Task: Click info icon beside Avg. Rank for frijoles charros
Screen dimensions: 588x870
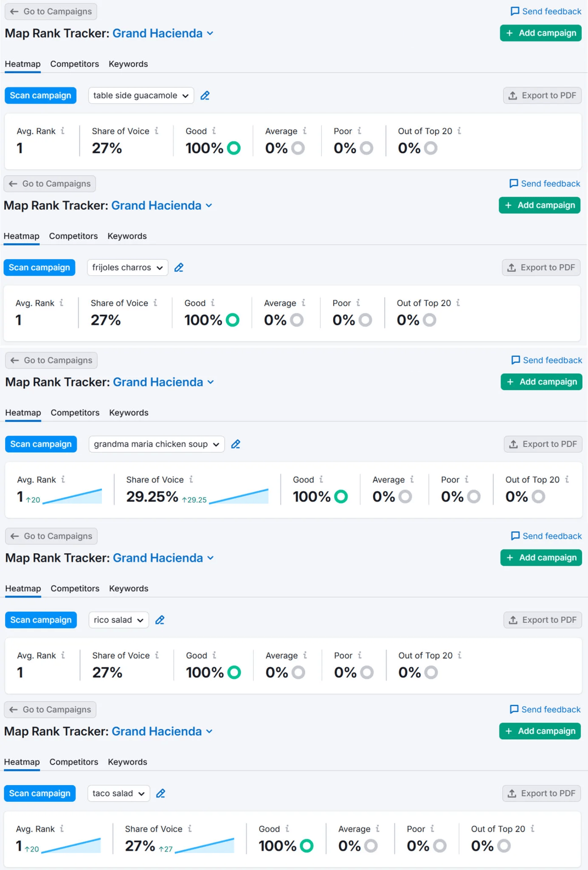Action: (x=62, y=303)
